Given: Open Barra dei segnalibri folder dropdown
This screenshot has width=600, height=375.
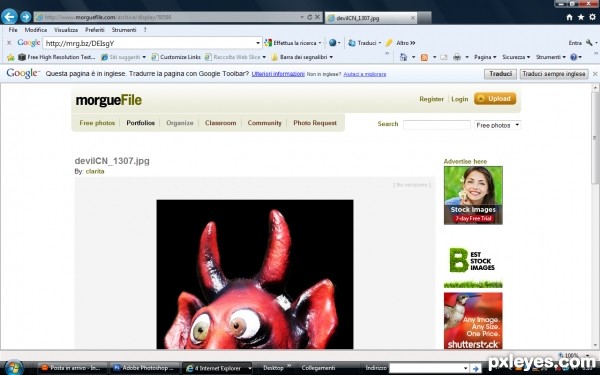Looking at the screenshot, I should (331, 57).
